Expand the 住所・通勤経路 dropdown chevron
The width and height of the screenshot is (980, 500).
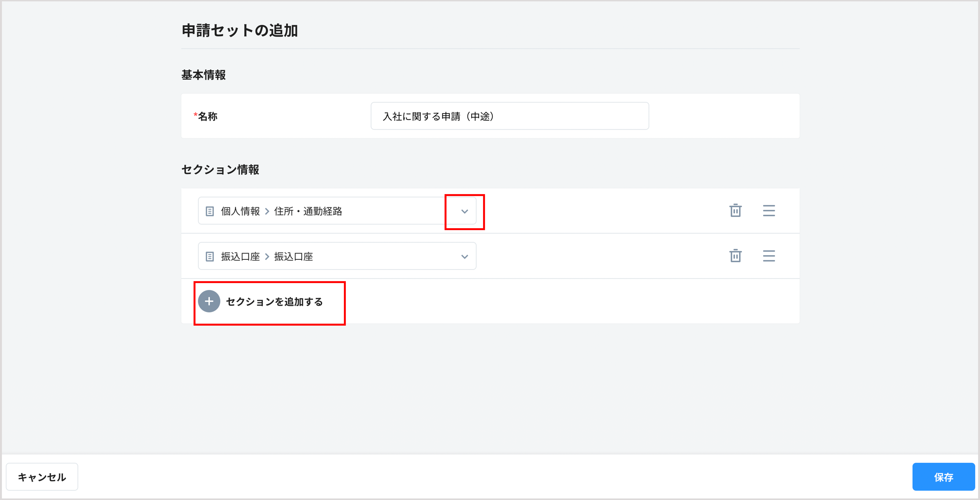pyautogui.click(x=464, y=212)
